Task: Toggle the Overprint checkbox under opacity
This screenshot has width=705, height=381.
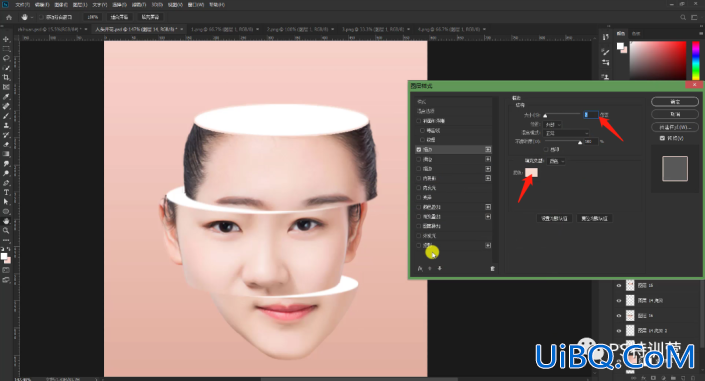Action: [546, 149]
